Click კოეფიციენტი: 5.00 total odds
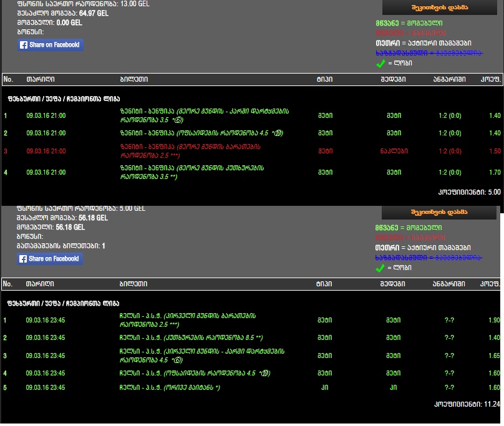Screen dimensions: 504x426 pyautogui.click(x=470, y=192)
